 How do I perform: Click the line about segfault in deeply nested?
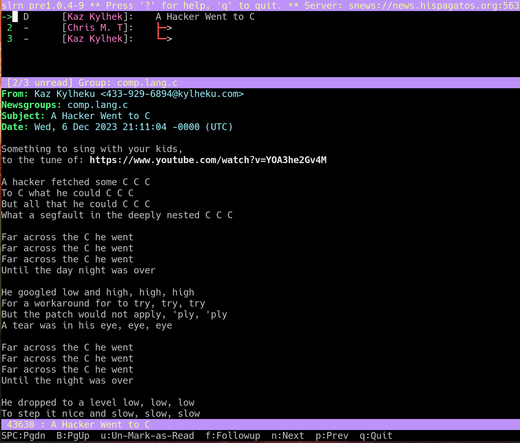click(117, 215)
